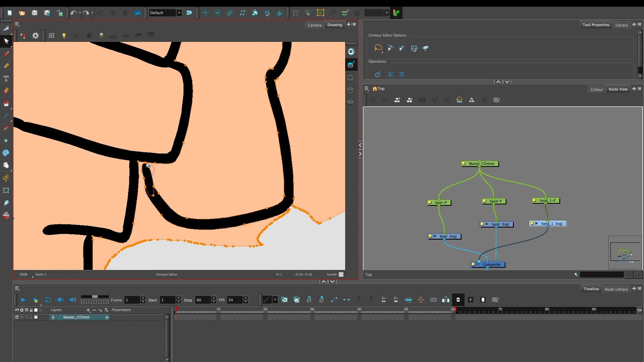Select the lever-P peg node

pos(439,202)
